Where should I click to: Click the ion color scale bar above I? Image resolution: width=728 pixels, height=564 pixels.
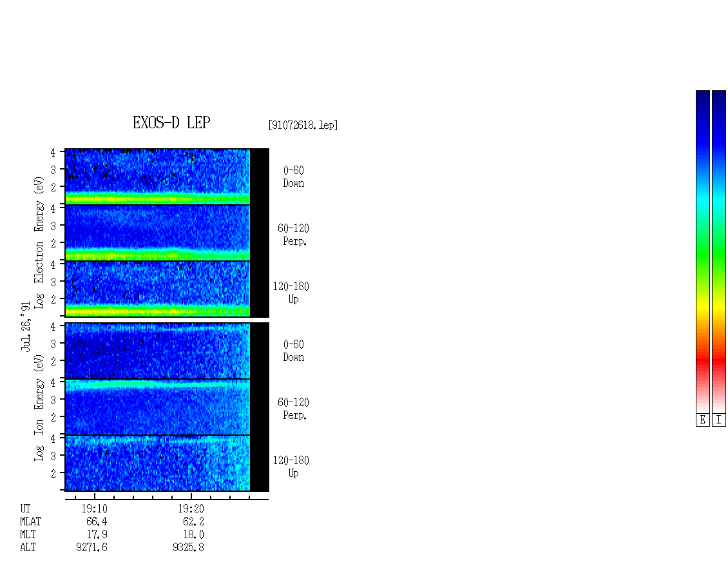[719, 251]
